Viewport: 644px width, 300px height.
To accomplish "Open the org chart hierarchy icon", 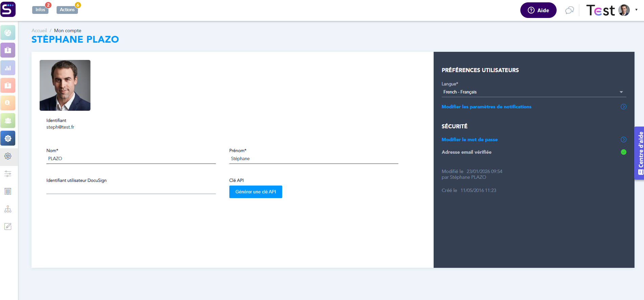I will pos(8,209).
